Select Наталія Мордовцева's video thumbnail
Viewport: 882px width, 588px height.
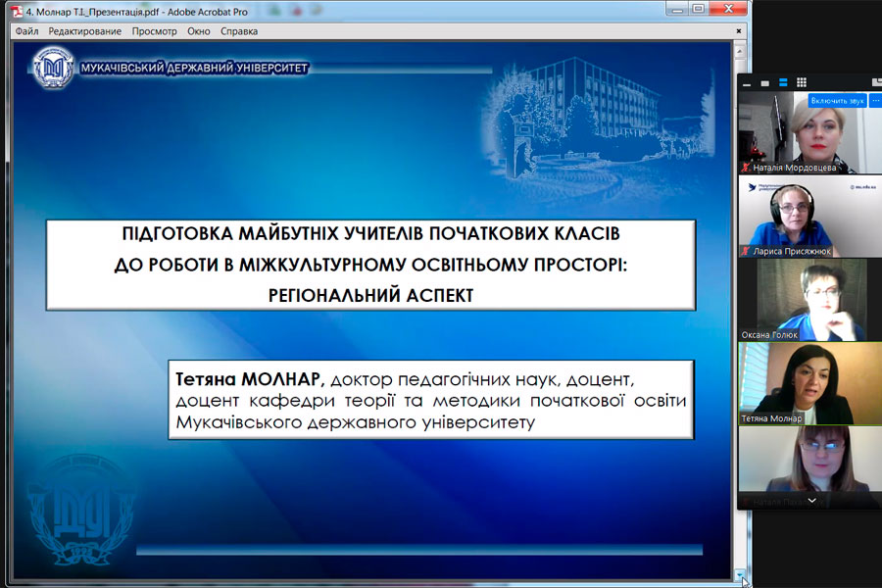point(810,132)
